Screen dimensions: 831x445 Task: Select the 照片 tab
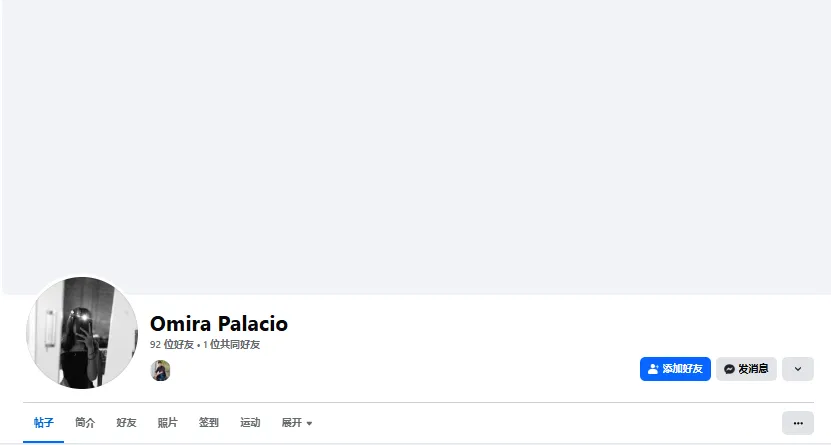point(167,423)
